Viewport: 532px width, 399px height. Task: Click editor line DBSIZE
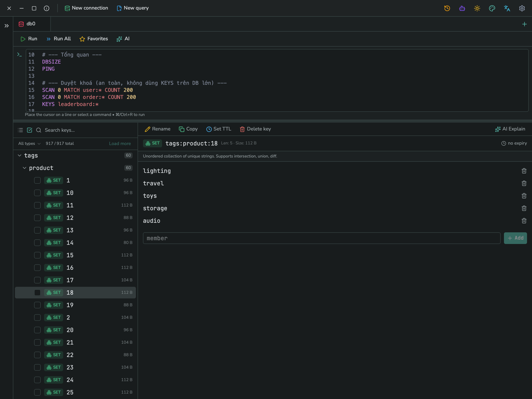[x=52, y=62]
